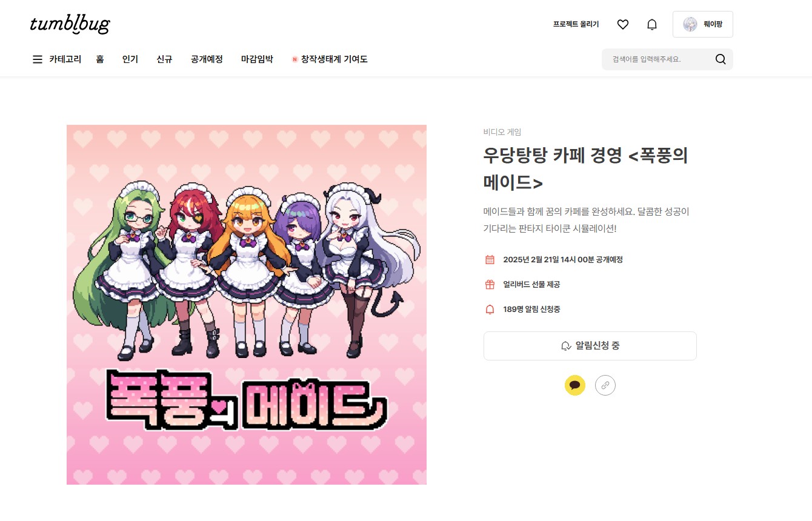Select the 신규 tab
This screenshot has width=812, height=521.
coord(164,59)
